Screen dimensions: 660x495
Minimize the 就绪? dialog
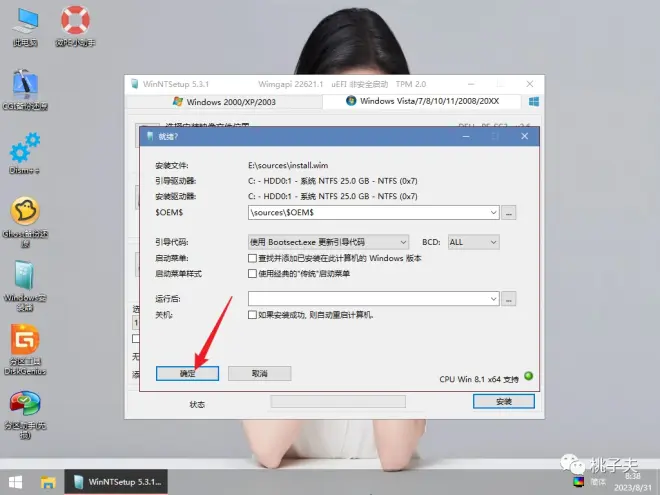click(466, 136)
